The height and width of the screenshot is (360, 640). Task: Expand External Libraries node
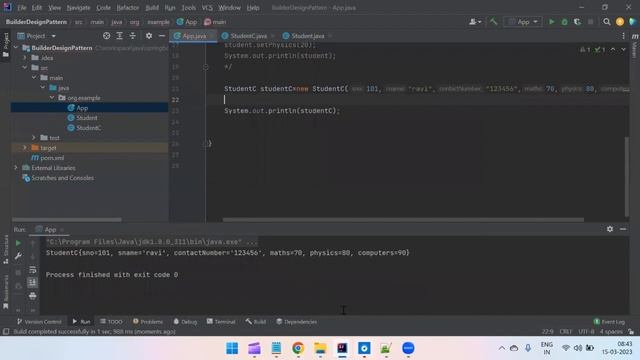[16, 167]
